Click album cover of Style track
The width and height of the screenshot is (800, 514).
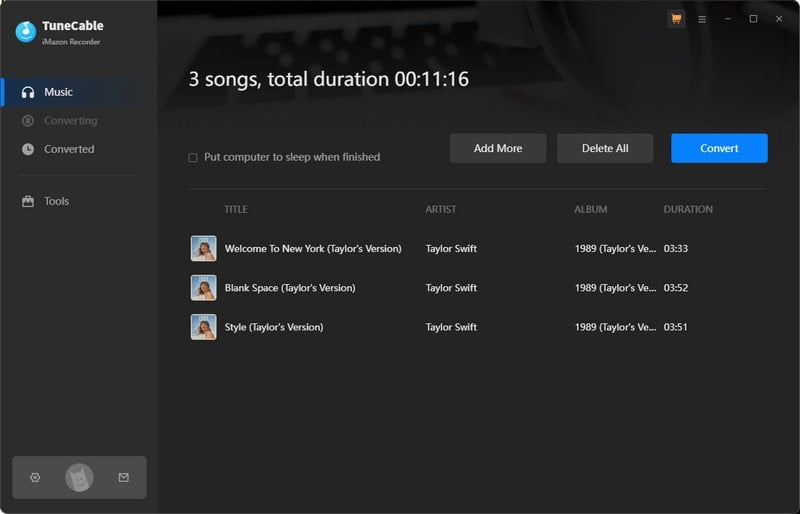click(204, 327)
